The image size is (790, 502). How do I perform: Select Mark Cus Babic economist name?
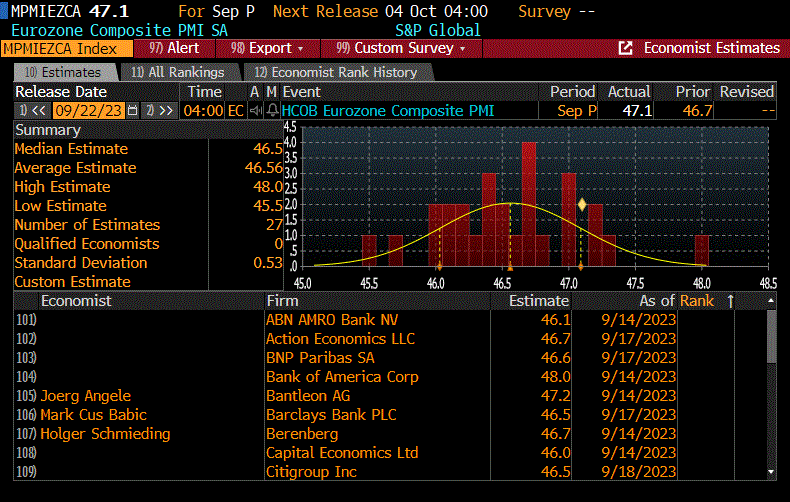(94, 415)
